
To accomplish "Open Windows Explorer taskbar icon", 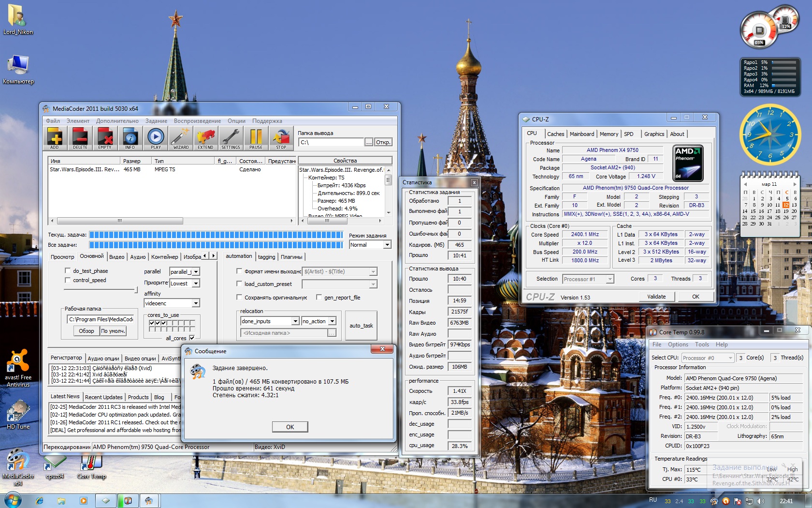I will pos(61,501).
